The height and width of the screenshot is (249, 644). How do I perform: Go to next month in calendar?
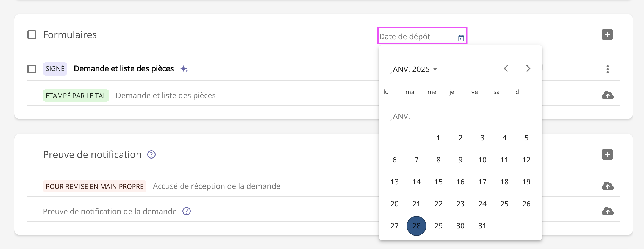[528, 69]
